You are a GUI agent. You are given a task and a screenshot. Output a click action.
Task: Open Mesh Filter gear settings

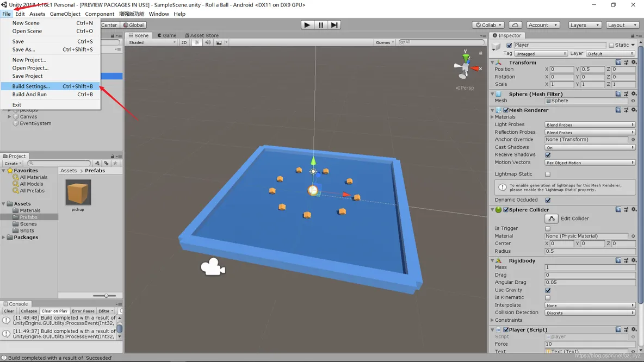pyautogui.click(x=634, y=94)
